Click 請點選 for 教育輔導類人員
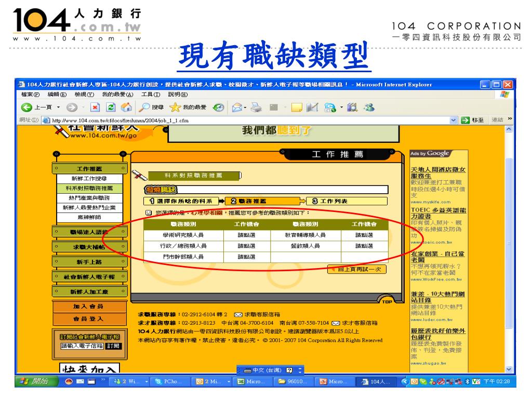Screen dimensions: 532x399 364,235
